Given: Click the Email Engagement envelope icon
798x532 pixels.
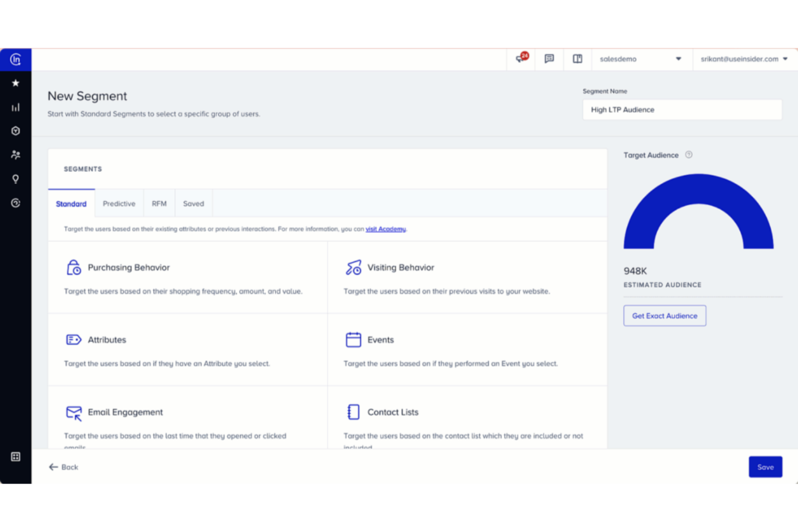Looking at the screenshot, I should [74, 412].
